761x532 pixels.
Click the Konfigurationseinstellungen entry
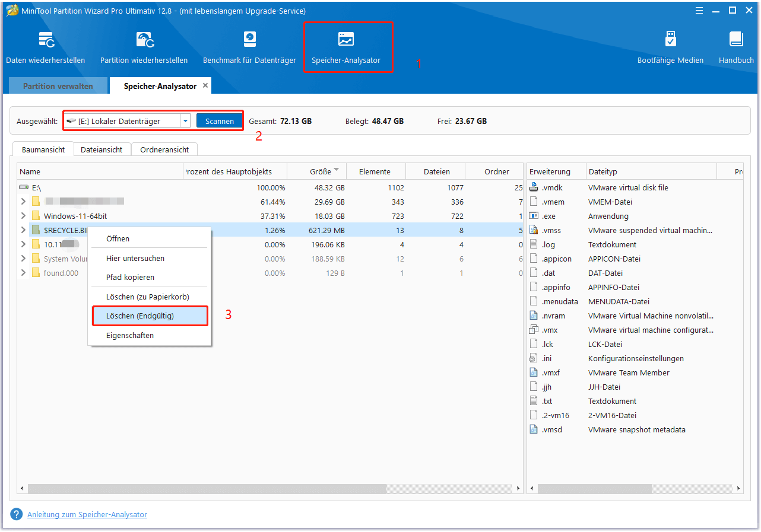coord(636,358)
